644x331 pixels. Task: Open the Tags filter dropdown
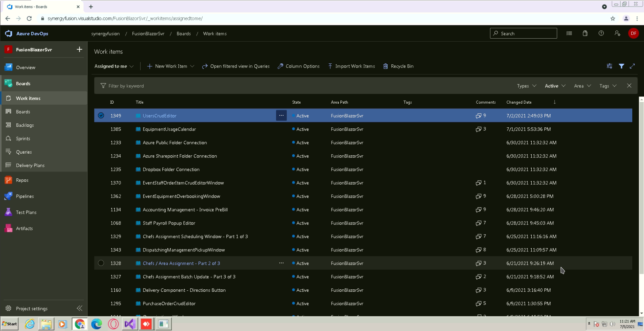(x=608, y=86)
